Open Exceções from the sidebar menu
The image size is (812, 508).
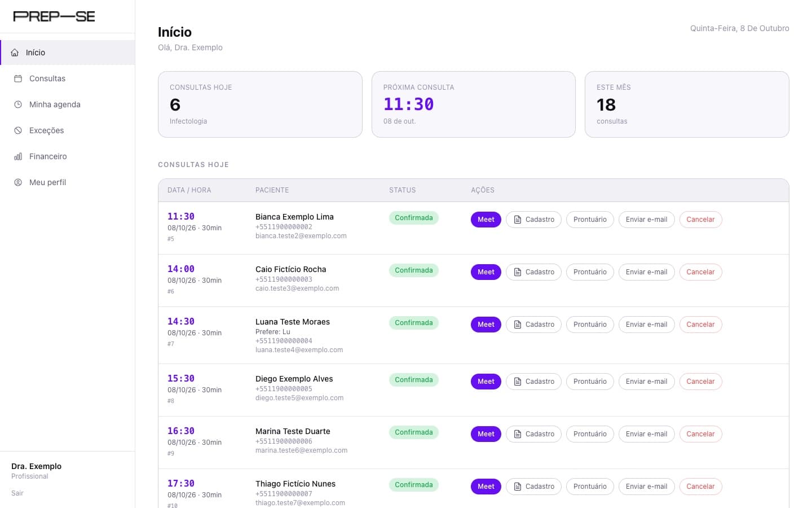tap(68, 130)
